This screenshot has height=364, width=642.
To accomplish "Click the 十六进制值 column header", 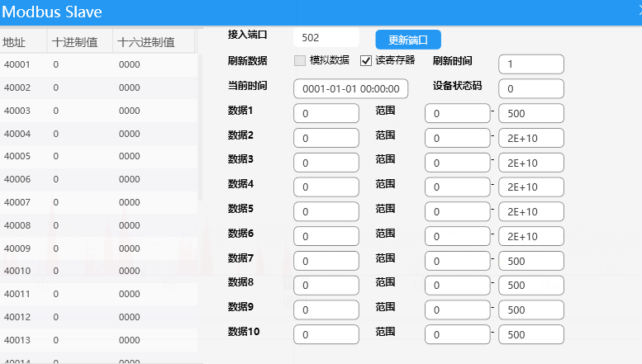I will point(154,42).
